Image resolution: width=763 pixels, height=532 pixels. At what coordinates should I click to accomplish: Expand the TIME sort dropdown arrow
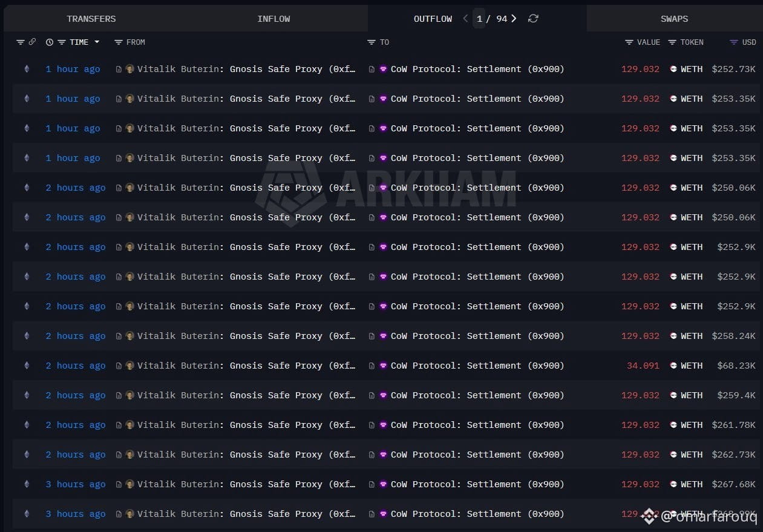point(97,42)
